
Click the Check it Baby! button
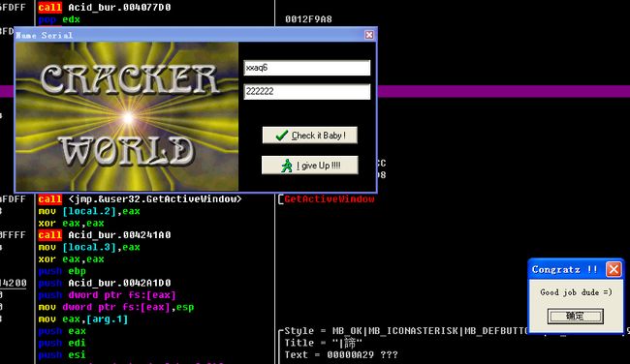[310, 136]
